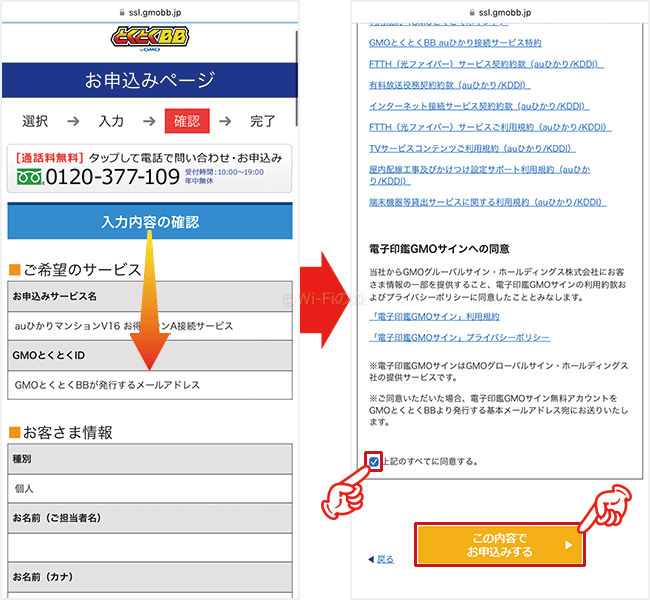
Task: Open 有料放送役務契約約款 link
Action: 449,85
